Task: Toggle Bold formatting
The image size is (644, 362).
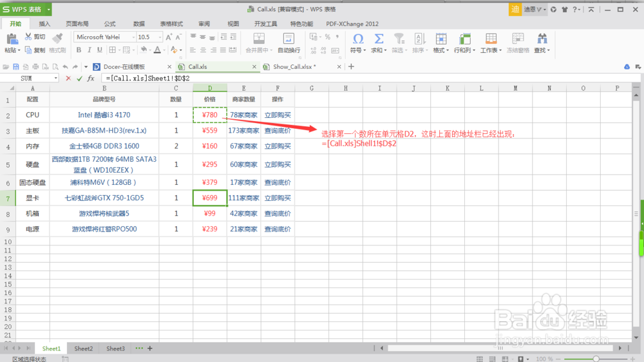Action: 79,50
